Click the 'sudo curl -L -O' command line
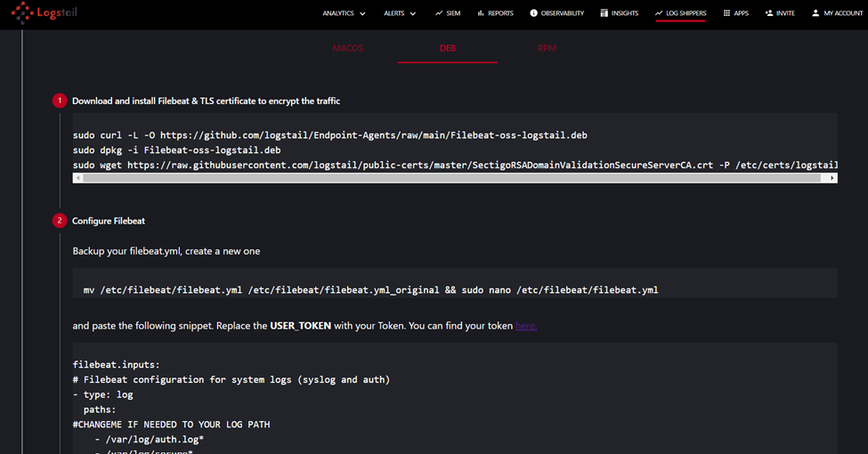The width and height of the screenshot is (868, 454). tap(330, 135)
